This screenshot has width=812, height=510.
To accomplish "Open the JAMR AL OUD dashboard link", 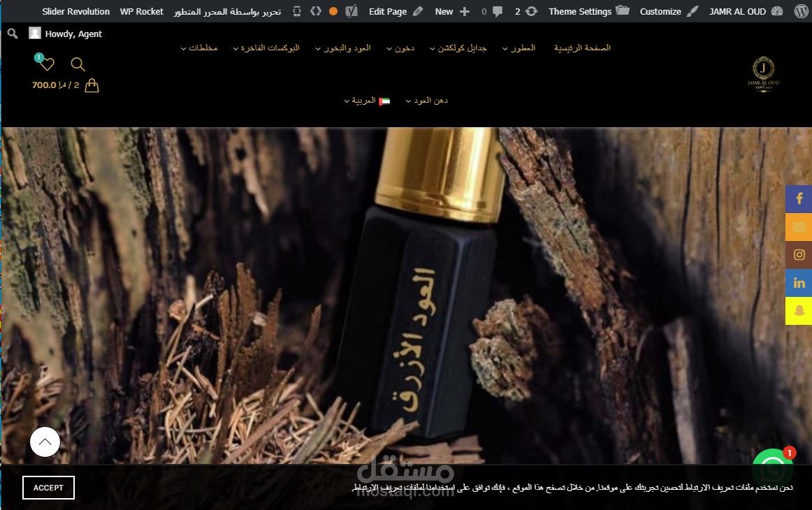I will 746,11.
